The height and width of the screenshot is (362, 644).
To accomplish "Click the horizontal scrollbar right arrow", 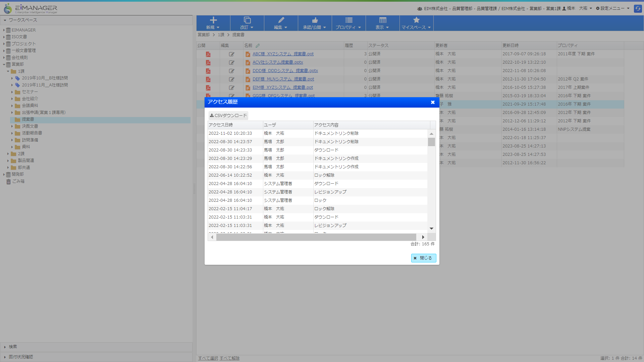I will tap(423, 237).
